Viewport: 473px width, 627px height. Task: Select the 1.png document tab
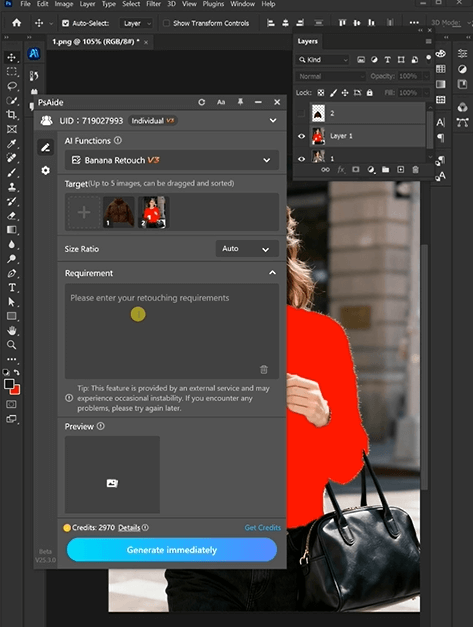pyautogui.click(x=96, y=42)
